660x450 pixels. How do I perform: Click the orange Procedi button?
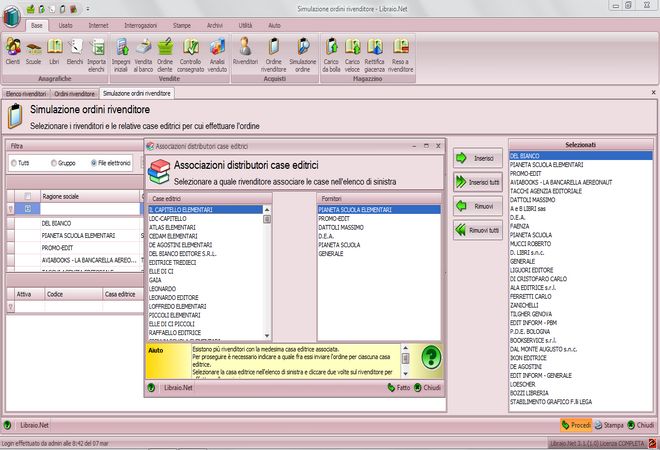coord(576,425)
